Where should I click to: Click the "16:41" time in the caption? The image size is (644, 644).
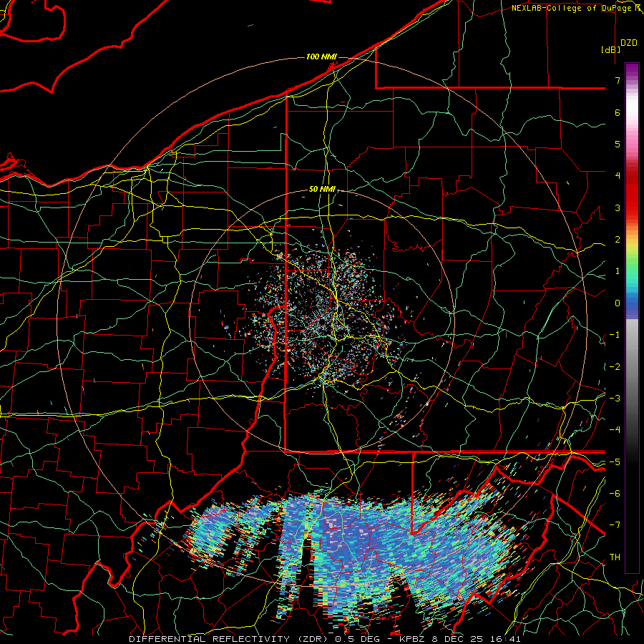click(507, 639)
